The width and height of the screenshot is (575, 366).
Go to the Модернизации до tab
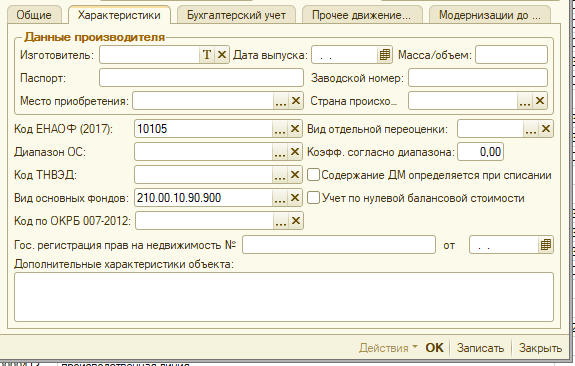click(x=490, y=15)
